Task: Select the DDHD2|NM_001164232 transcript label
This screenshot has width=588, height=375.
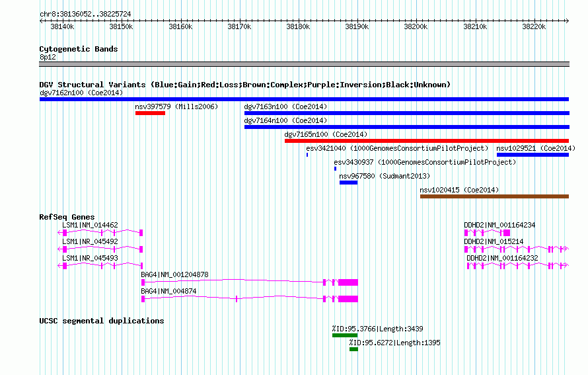Action: tap(502, 258)
